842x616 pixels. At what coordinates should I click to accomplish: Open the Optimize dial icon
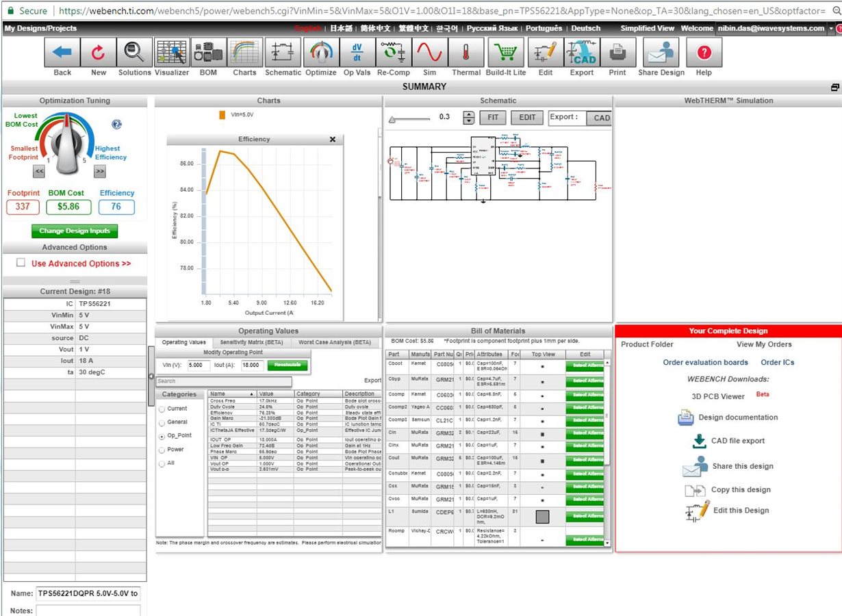coord(320,52)
